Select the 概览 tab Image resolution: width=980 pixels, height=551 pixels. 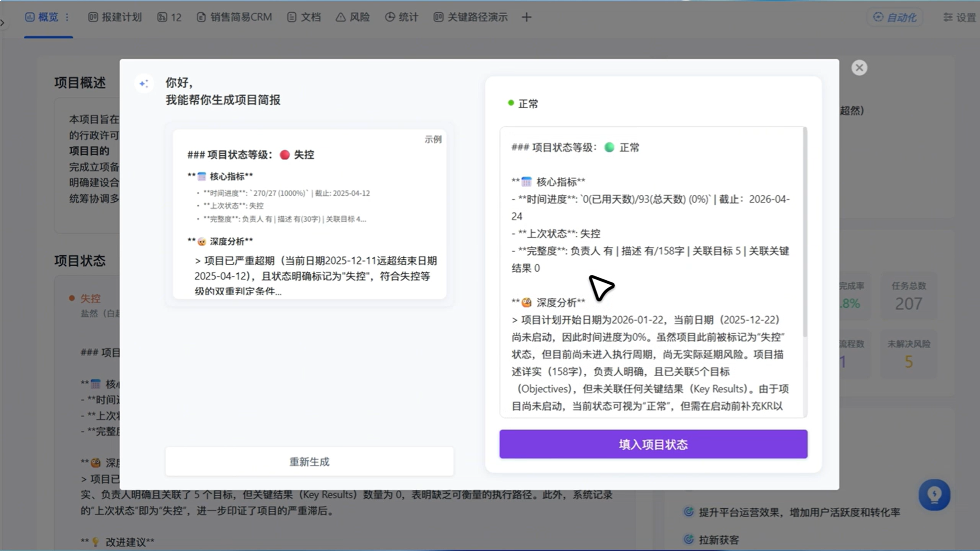pyautogui.click(x=42, y=17)
